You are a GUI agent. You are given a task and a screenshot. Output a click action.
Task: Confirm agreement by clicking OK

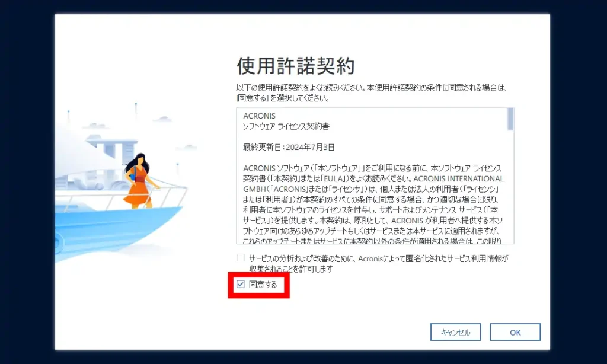[x=515, y=332]
